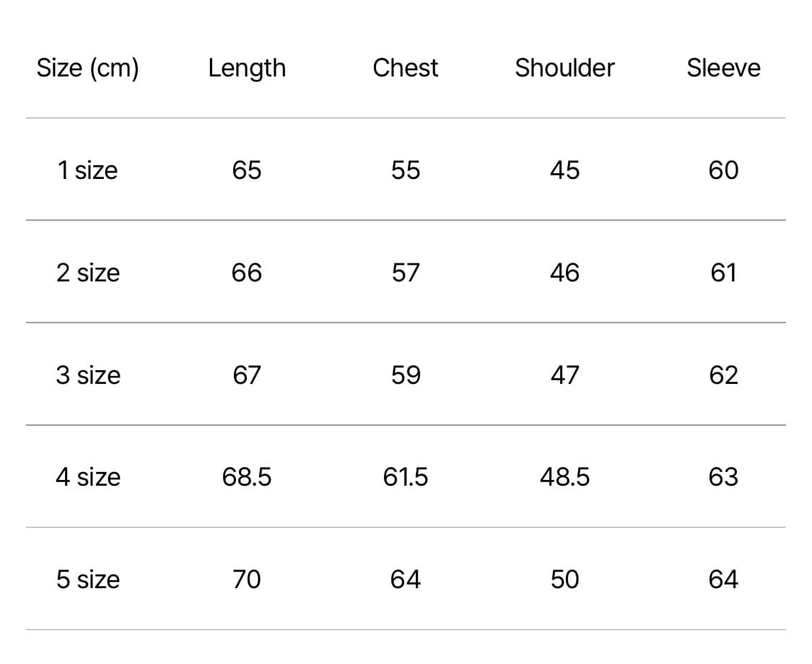Click the 50 shoulder value
This screenshot has height=664, width=812.
[564, 580]
